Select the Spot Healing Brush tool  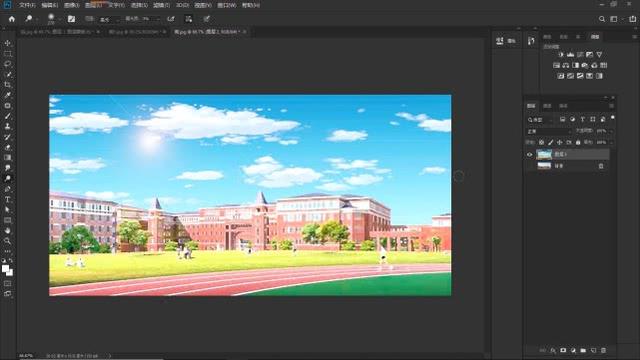pos(7,106)
